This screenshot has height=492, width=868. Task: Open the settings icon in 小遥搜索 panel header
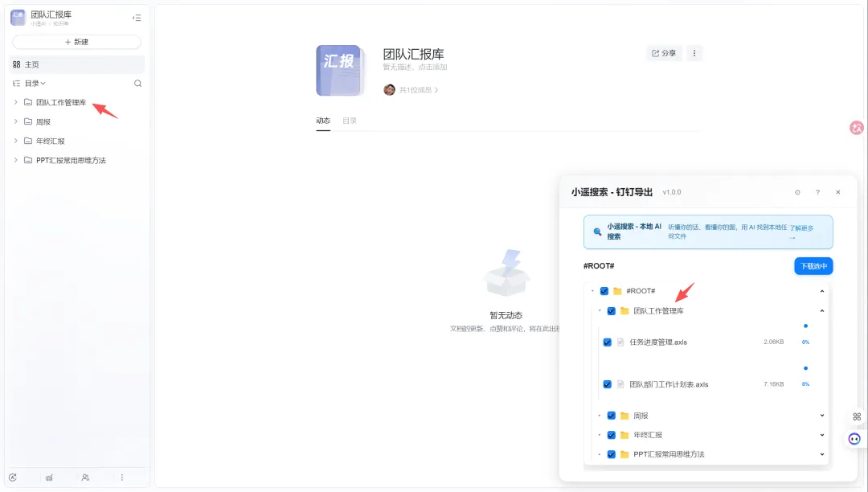(x=798, y=193)
